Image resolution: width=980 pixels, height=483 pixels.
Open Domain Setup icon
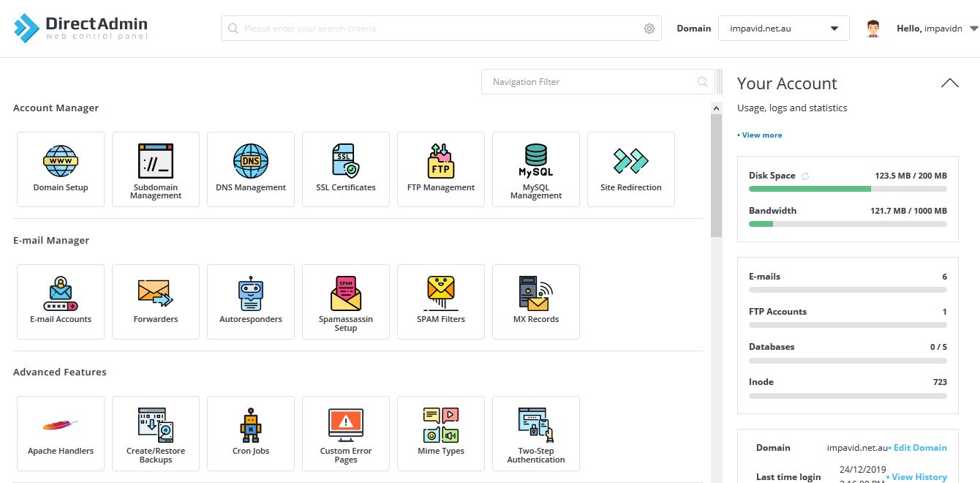click(x=61, y=162)
